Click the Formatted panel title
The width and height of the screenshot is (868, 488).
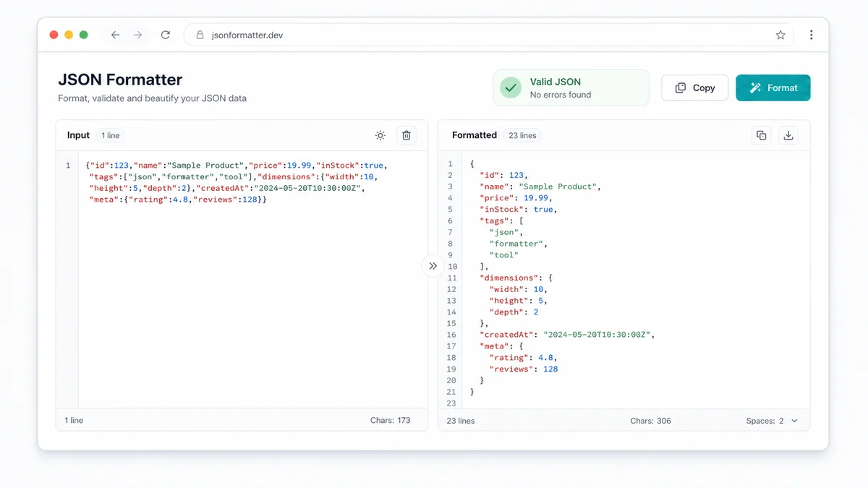tap(475, 135)
